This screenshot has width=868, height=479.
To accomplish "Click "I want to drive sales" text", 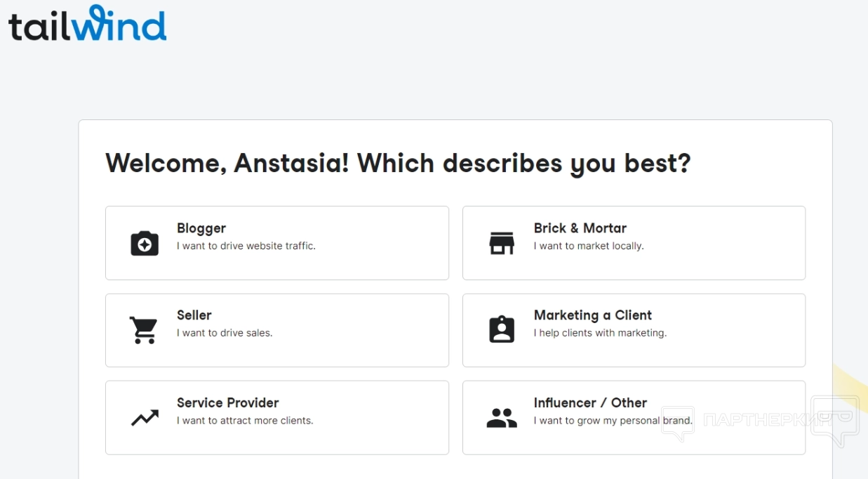I will tap(225, 333).
